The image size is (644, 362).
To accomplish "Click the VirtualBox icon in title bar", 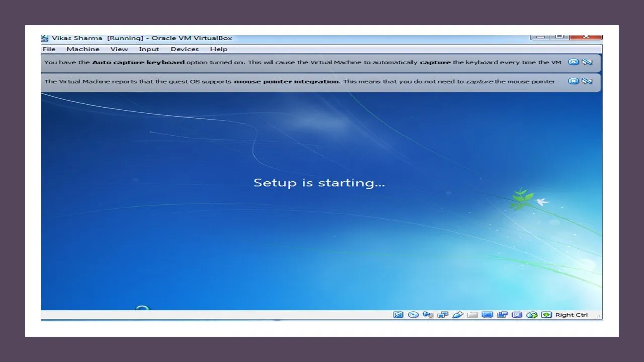I will pyautogui.click(x=45, y=38).
